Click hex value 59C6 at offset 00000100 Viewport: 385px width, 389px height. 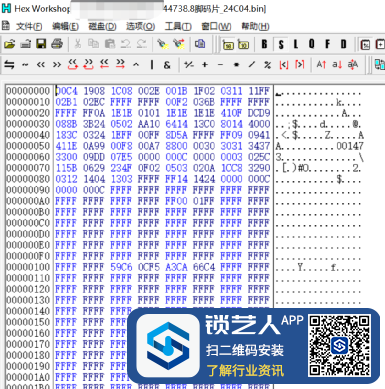(x=121, y=267)
